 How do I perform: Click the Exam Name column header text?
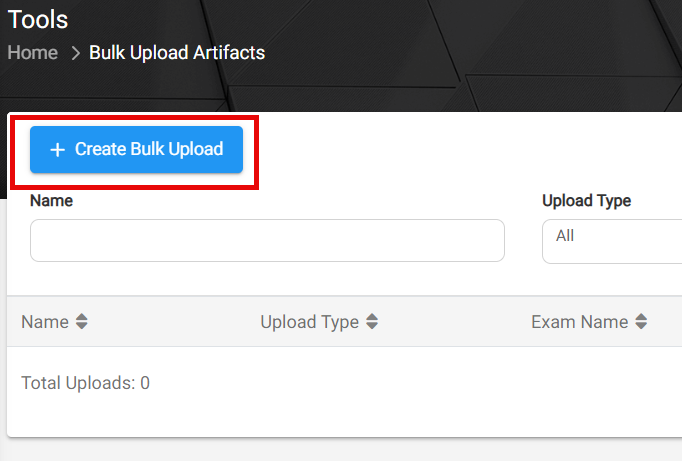tap(580, 322)
